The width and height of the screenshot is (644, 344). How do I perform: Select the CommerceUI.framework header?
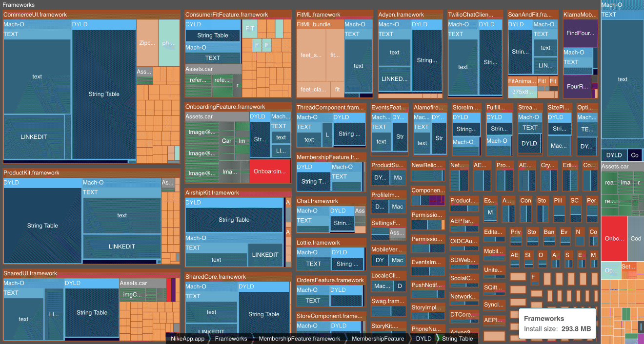pyautogui.click(x=35, y=15)
